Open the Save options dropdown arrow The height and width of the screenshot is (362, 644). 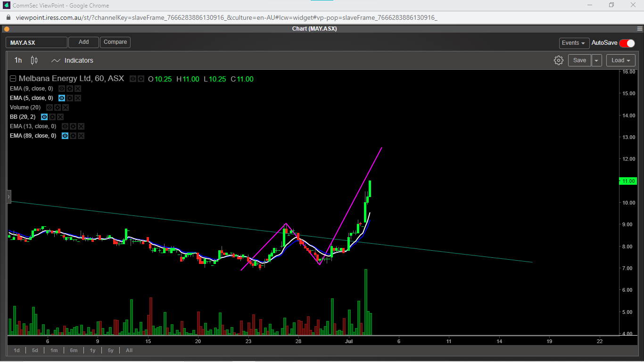[x=597, y=60]
